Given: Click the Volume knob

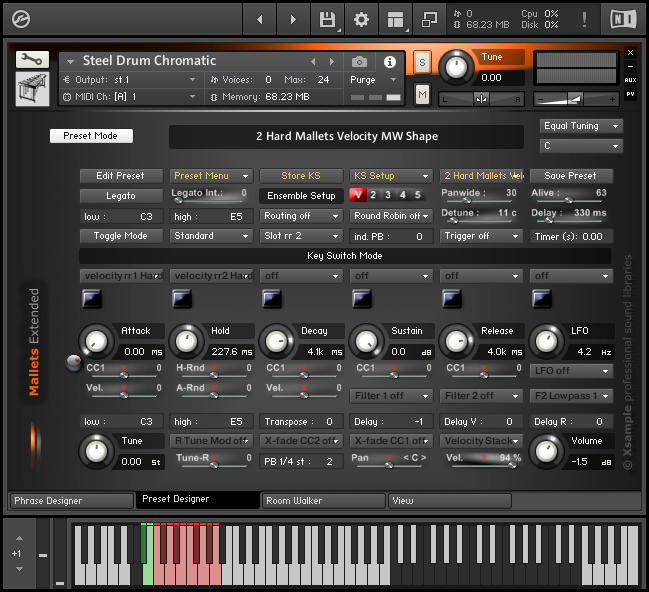Looking at the screenshot, I should (x=546, y=452).
